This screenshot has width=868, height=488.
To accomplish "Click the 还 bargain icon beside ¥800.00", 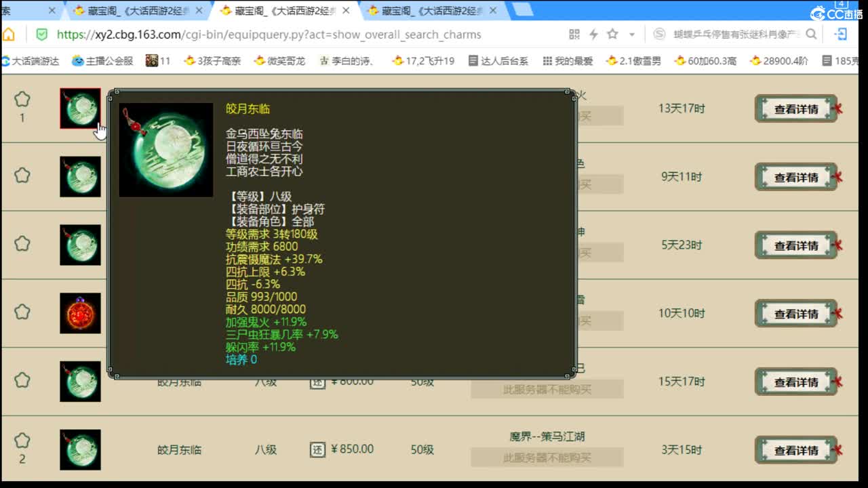I will click(x=317, y=382).
